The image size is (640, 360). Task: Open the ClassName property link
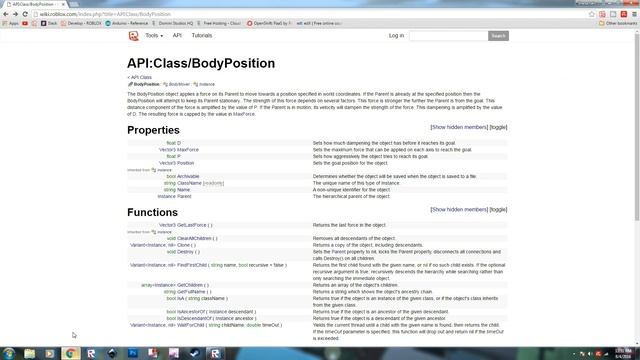[189, 183]
